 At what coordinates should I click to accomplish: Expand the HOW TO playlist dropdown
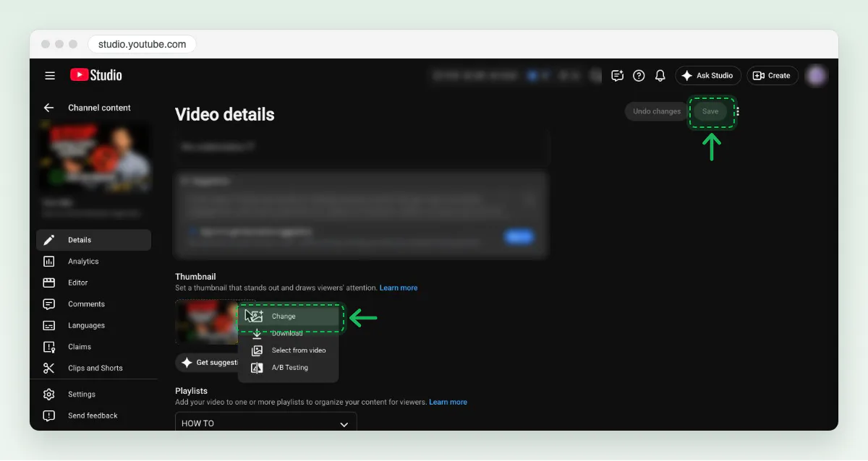266,422
